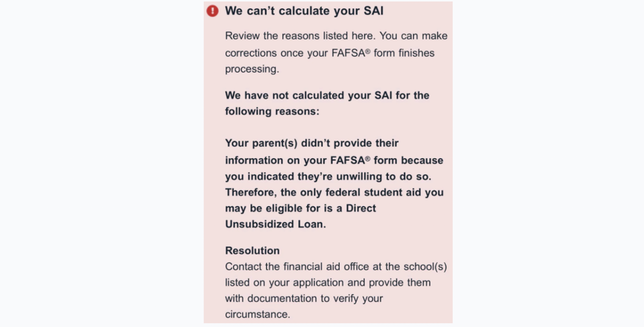This screenshot has width=644, height=327.
Task: Click "Your parent(s) didn't provide their" line
Action: (x=311, y=143)
